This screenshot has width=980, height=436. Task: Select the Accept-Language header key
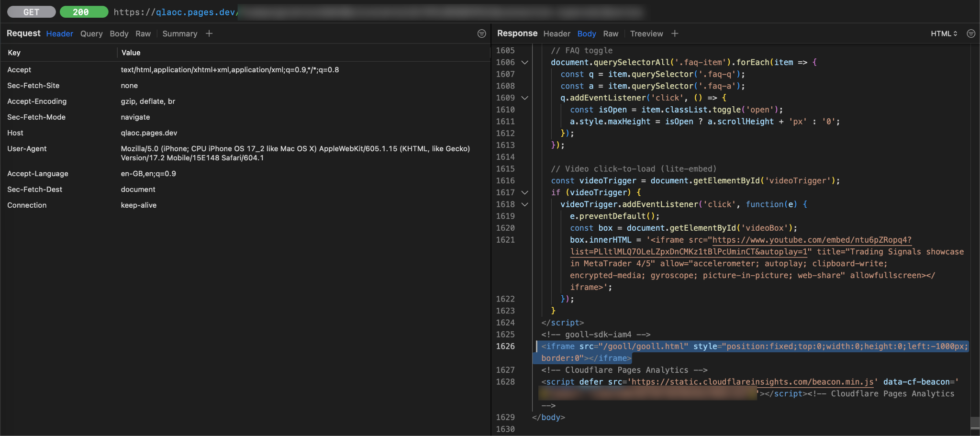38,174
